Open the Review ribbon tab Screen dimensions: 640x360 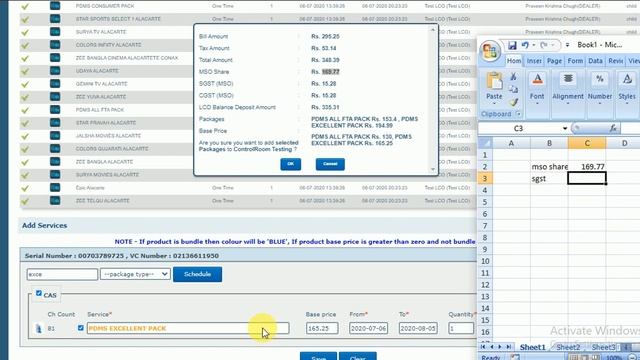[616, 61]
